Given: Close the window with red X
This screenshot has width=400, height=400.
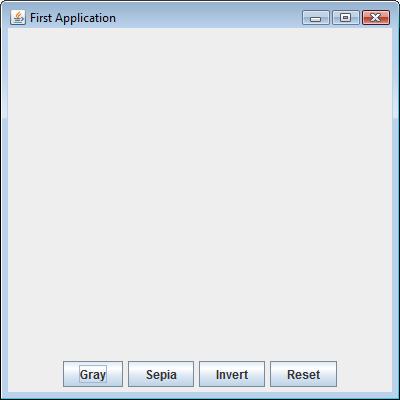Looking at the screenshot, I should pyautogui.click(x=376, y=18).
